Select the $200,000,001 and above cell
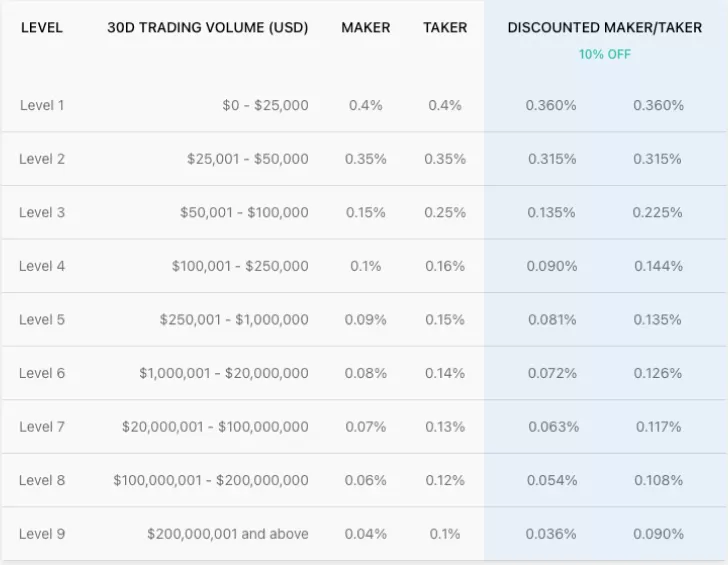Image resolution: width=728 pixels, height=565 pixels. coord(228,534)
